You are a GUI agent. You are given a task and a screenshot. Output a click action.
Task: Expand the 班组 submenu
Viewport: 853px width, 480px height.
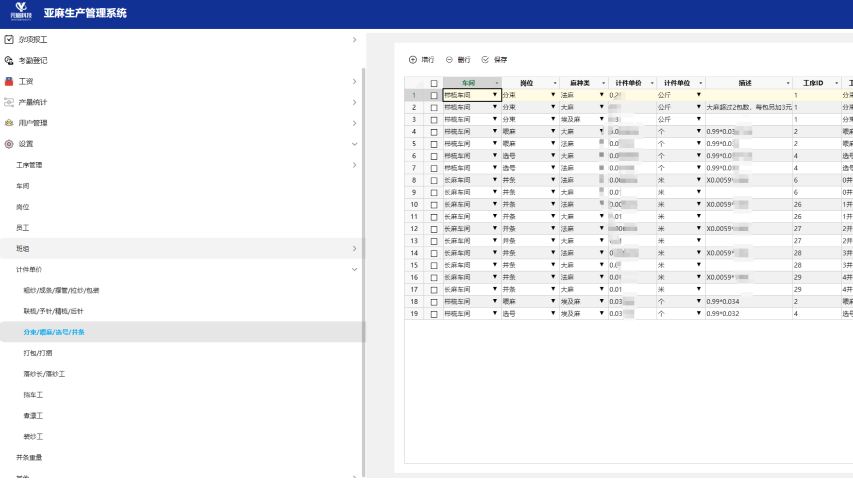coord(354,248)
